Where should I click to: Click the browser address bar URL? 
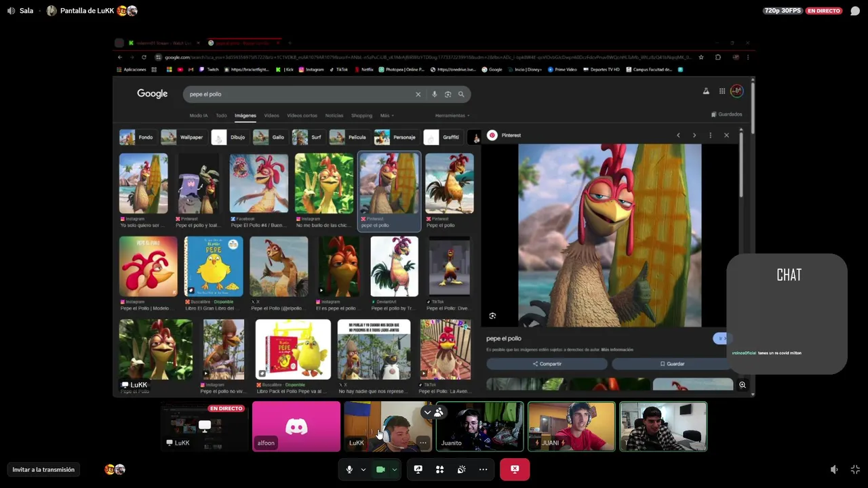[427, 57]
